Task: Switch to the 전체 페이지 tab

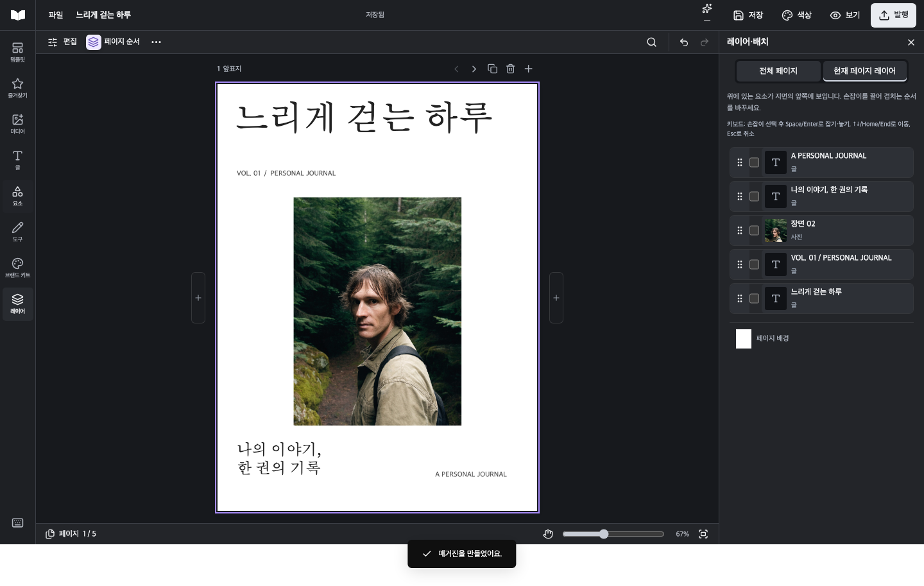Action: point(778,71)
